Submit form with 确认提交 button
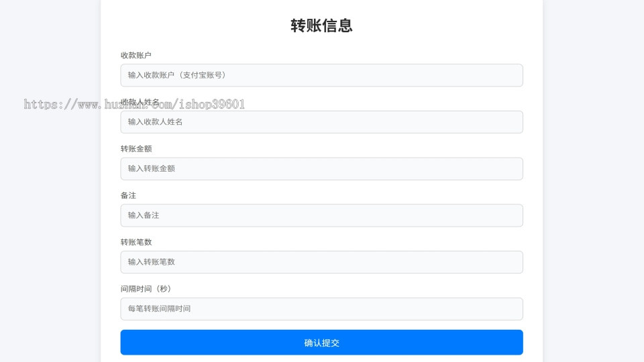644x362 pixels. [321, 343]
